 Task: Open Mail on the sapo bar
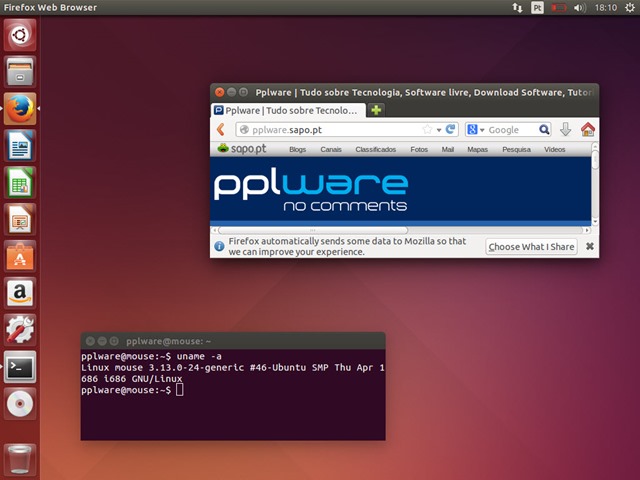pyautogui.click(x=447, y=149)
